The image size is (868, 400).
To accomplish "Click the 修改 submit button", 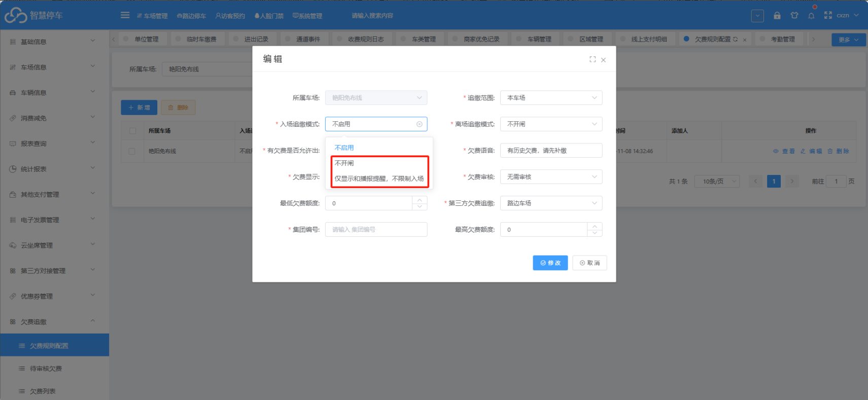I will [550, 263].
